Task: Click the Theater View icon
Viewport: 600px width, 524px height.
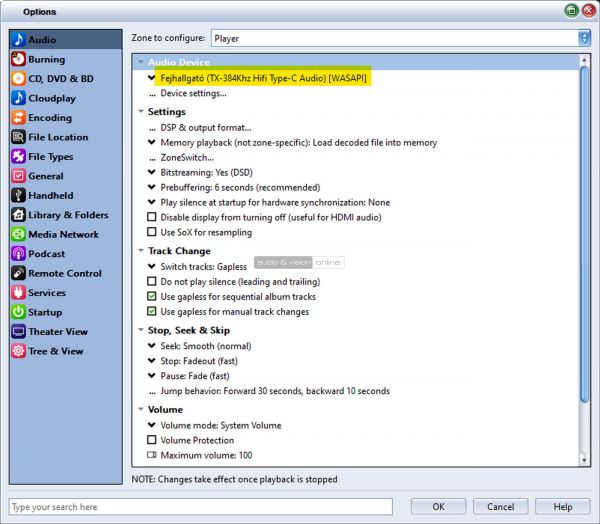Action: pyautogui.click(x=19, y=332)
